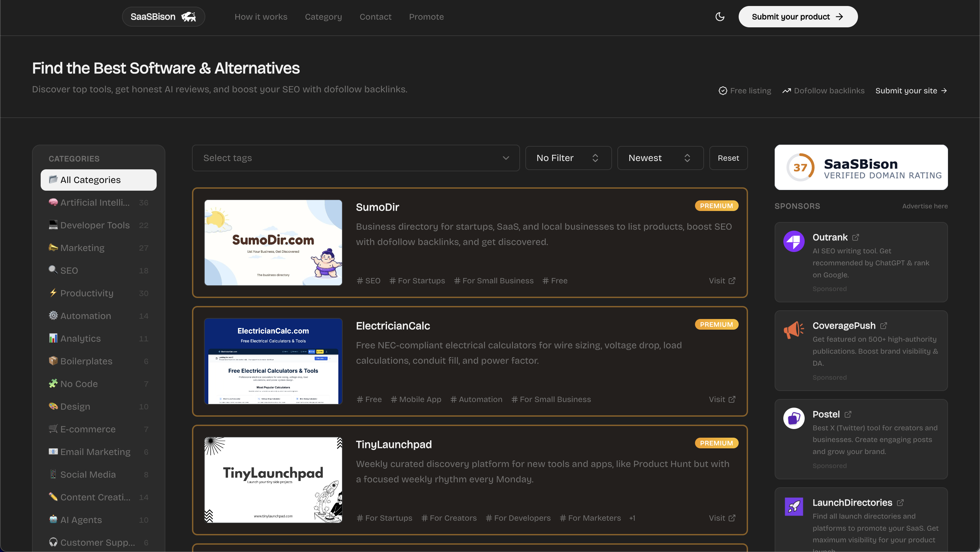Reset the filters
Image resolution: width=980 pixels, height=552 pixels.
[x=729, y=158]
